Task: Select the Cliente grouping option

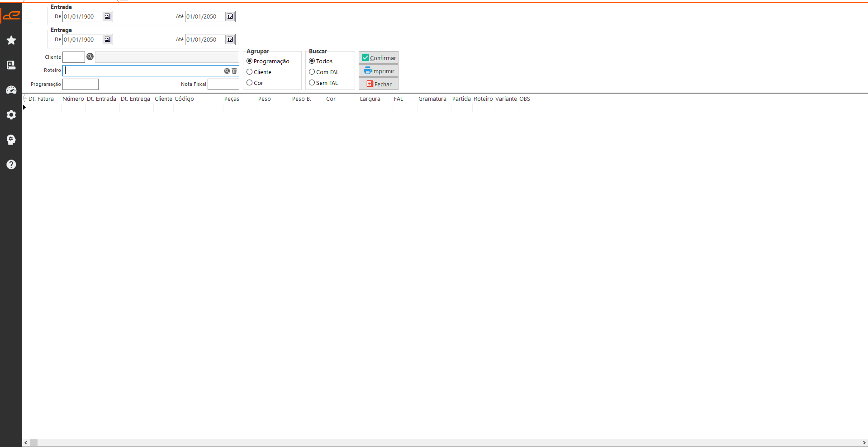Action: click(x=250, y=72)
